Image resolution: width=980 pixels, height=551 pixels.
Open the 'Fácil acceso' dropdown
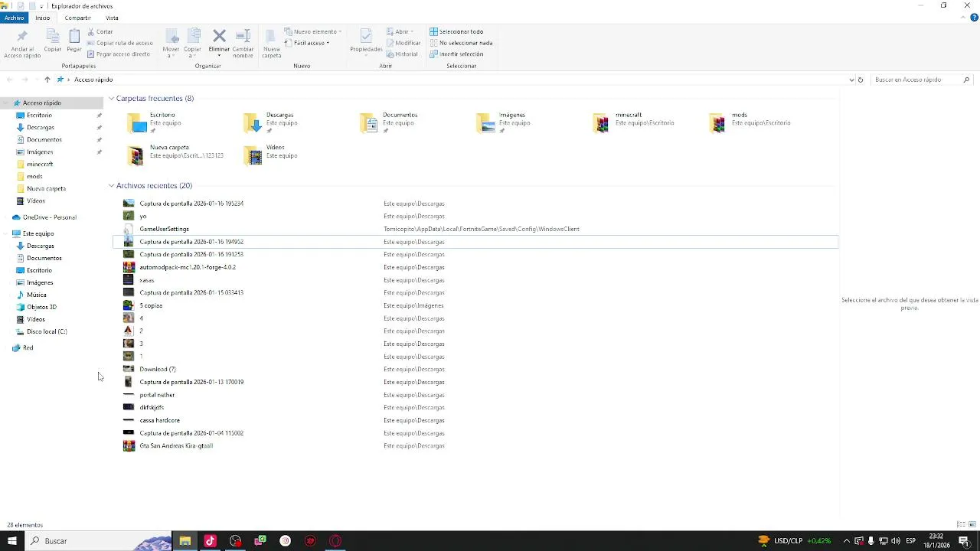point(306,43)
